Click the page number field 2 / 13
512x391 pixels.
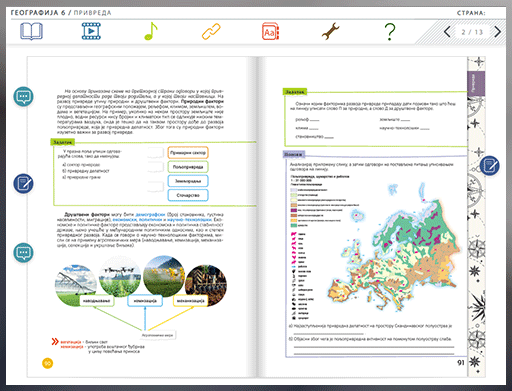tap(472, 32)
